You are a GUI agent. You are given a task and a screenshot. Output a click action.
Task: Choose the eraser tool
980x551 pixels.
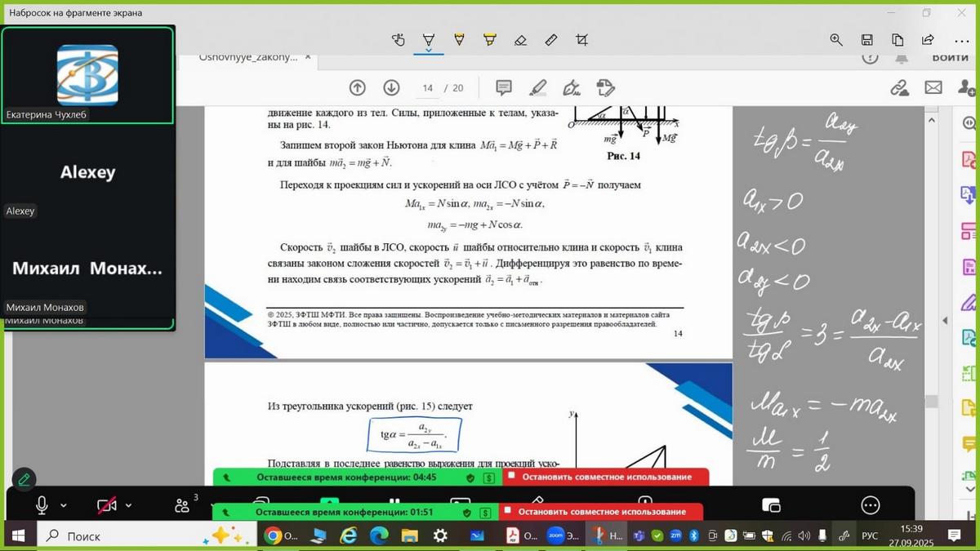(x=520, y=39)
